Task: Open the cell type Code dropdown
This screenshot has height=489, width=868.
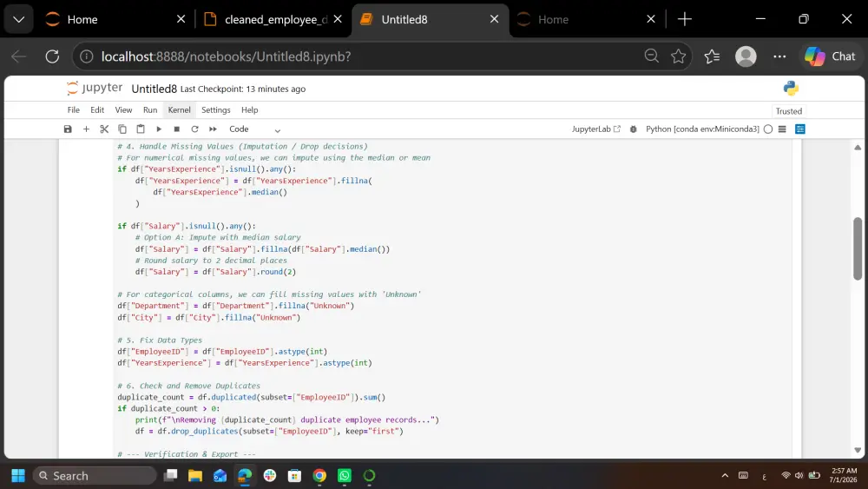Action: pos(254,129)
